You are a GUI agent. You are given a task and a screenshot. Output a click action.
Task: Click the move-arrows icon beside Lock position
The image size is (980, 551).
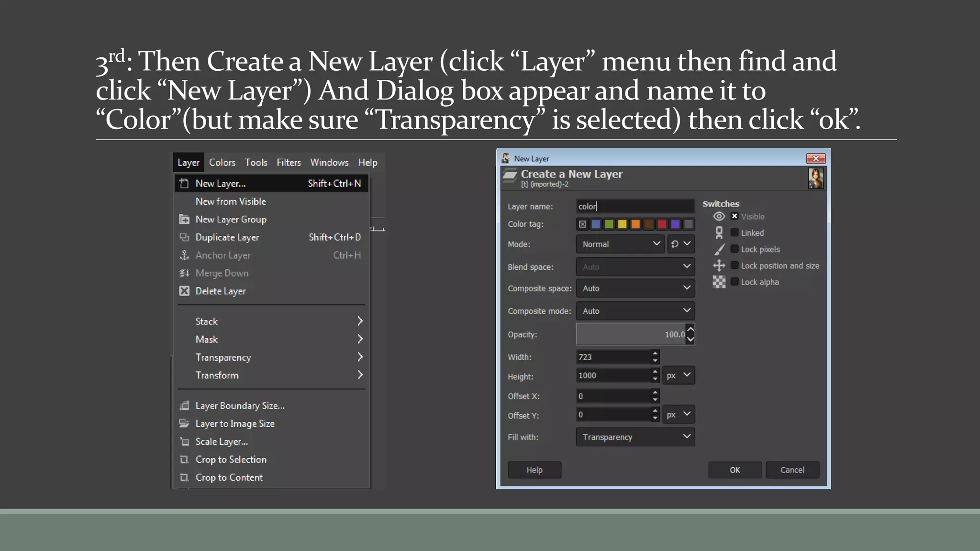719,265
